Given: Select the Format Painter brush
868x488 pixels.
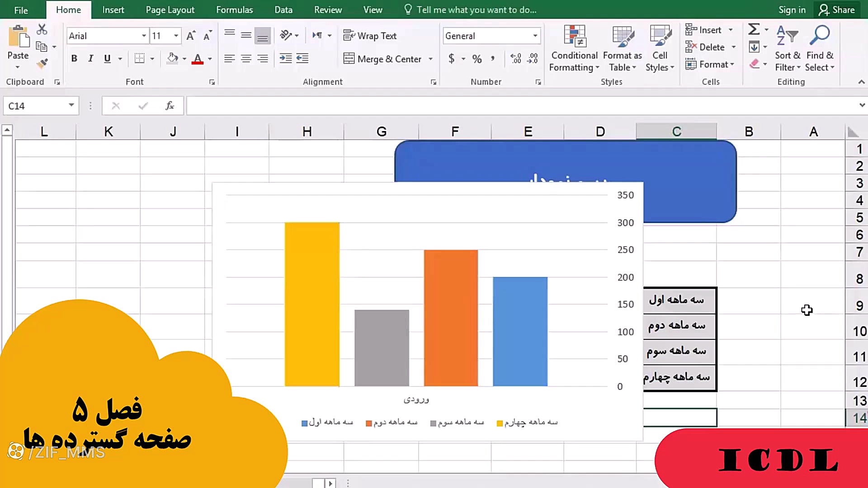Looking at the screenshot, I should tap(42, 64).
